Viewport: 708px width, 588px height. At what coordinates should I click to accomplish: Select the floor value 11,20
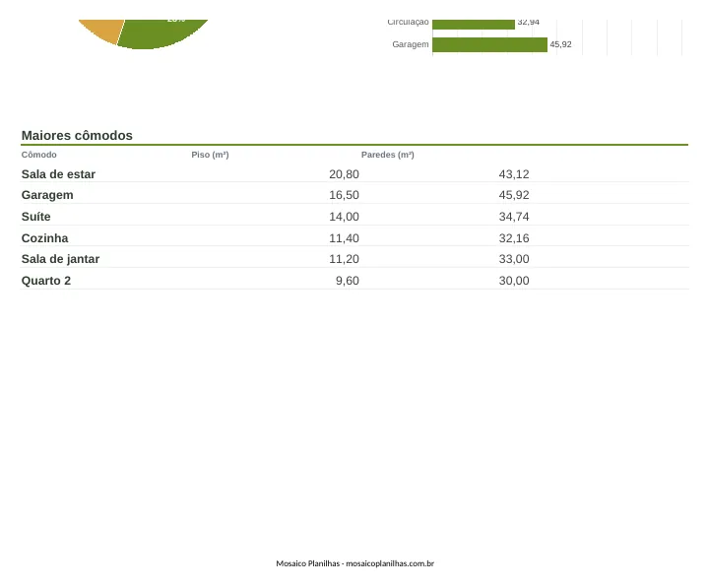pyautogui.click(x=344, y=259)
